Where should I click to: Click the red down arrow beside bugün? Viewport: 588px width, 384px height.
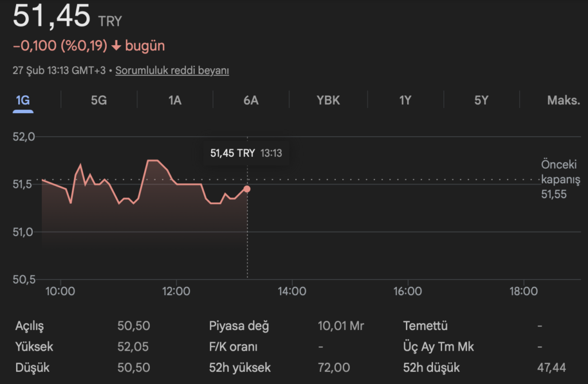point(116,46)
